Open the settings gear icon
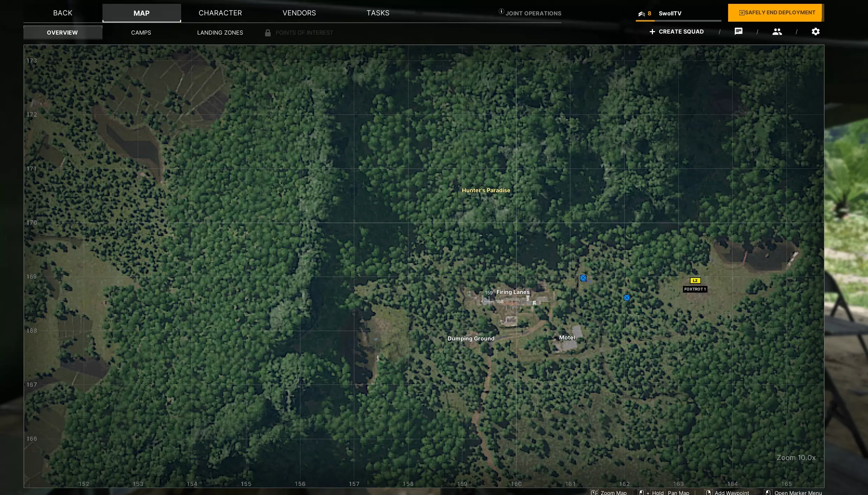 (815, 32)
